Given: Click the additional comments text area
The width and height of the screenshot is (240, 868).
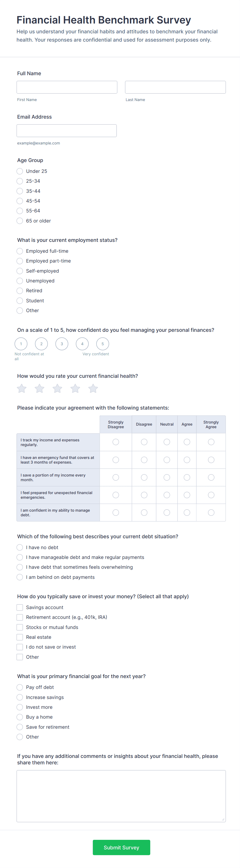Looking at the screenshot, I should click(x=121, y=796).
